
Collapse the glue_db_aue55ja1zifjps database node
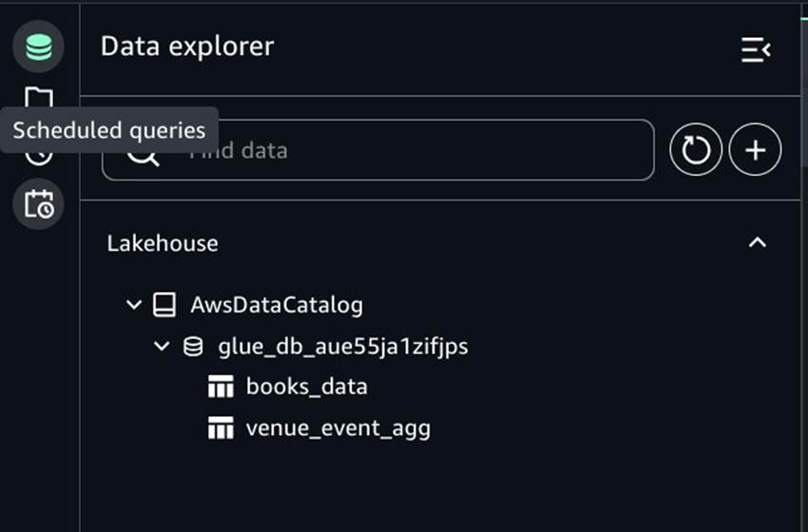pos(162,347)
